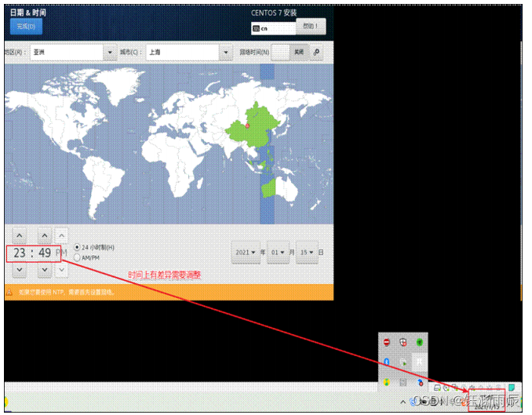Open the month dropdown showing 01
532x415 pixels.
coord(278,252)
